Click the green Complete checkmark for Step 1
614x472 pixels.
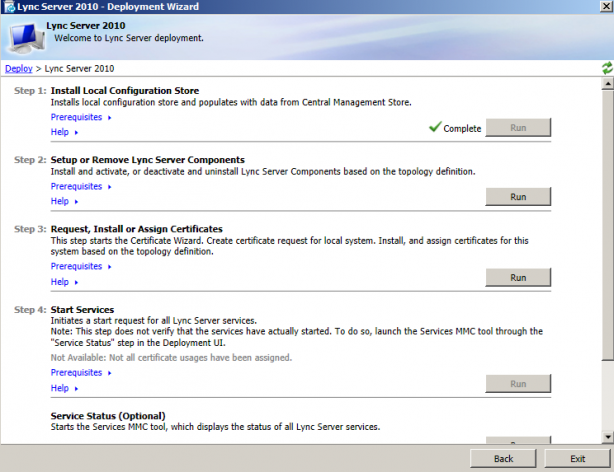point(435,127)
